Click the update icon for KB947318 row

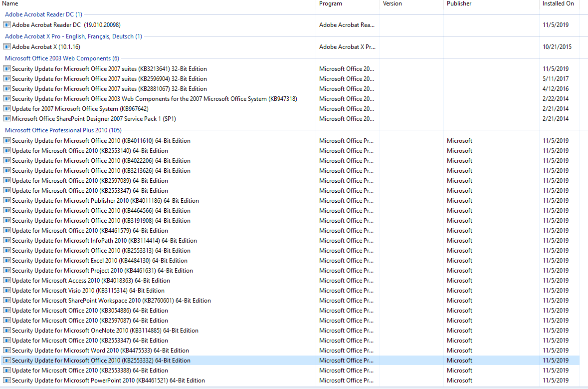click(7, 99)
